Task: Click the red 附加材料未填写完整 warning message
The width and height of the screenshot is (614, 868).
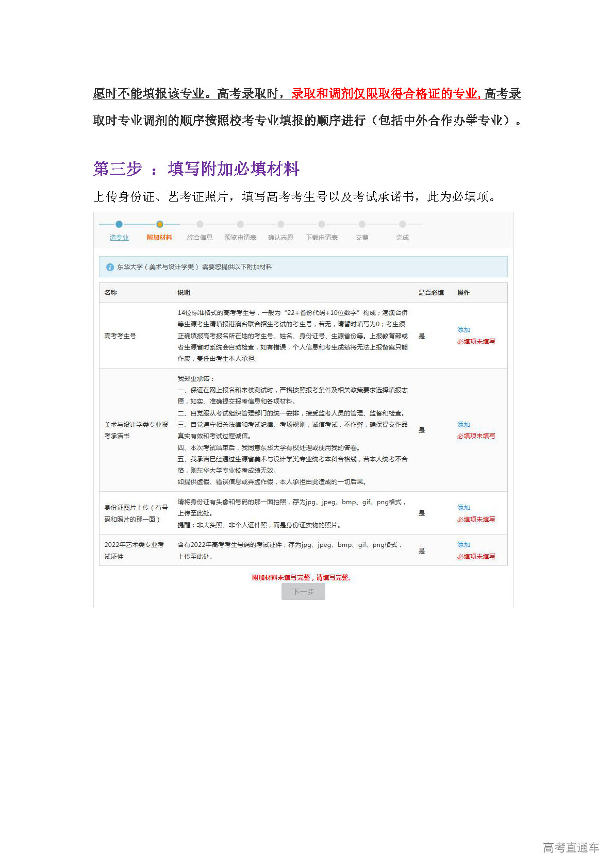Action: tap(302, 578)
